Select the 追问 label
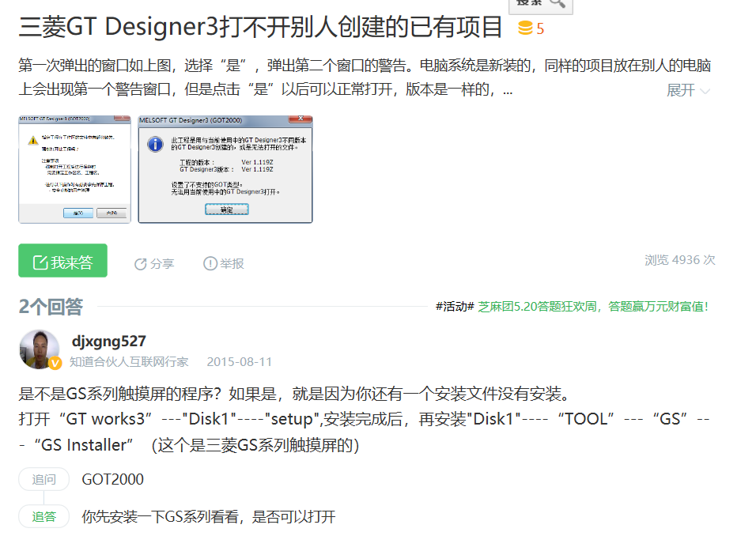Image resolution: width=756 pixels, height=536 pixels. [x=44, y=479]
